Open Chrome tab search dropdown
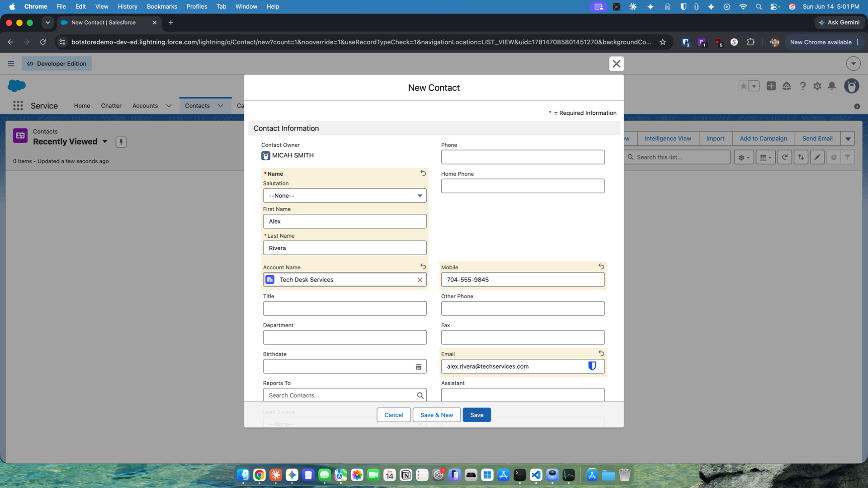 [x=47, y=23]
